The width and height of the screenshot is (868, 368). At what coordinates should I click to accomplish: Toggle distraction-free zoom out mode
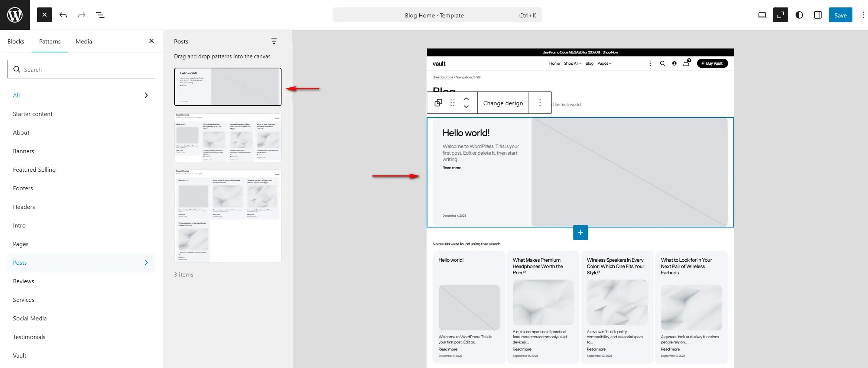coord(781,15)
